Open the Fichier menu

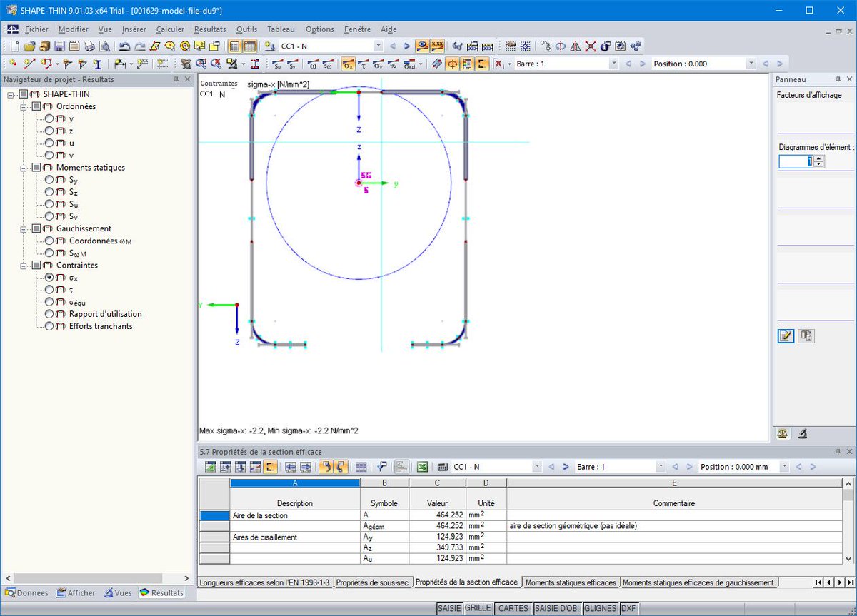(36, 29)
